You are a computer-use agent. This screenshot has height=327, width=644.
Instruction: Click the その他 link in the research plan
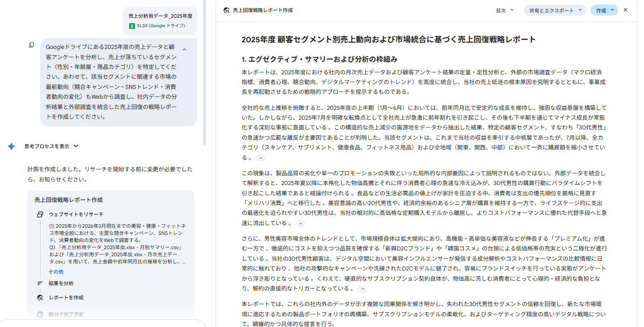[x=56, y=272]
